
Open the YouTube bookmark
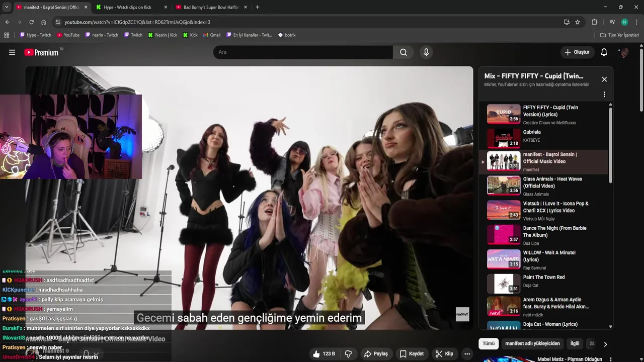pyautogui.click(x=68, y=35)
